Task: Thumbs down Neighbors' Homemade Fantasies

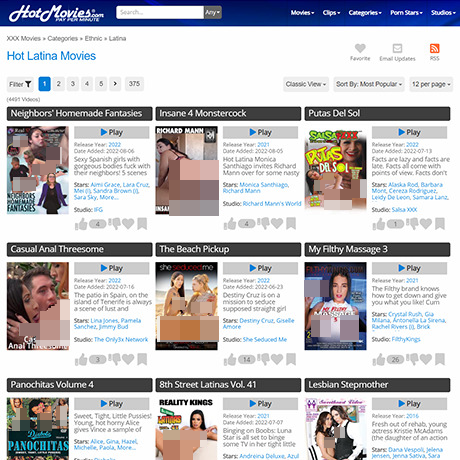Action: pos(115,224)
